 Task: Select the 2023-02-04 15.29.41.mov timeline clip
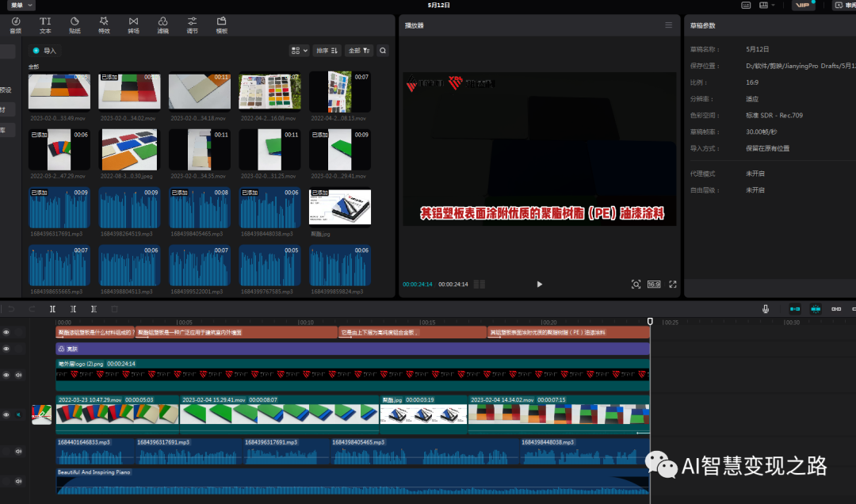pyautogui.click(x=280, y=414)
